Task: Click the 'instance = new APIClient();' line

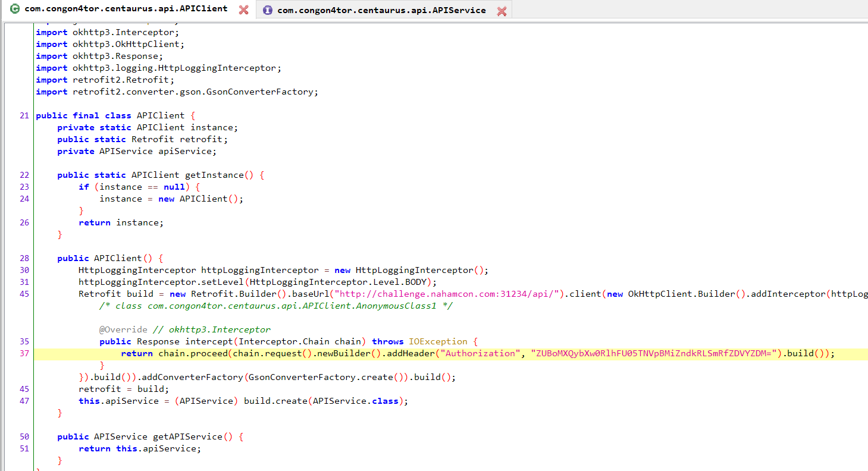Action: 172,199
